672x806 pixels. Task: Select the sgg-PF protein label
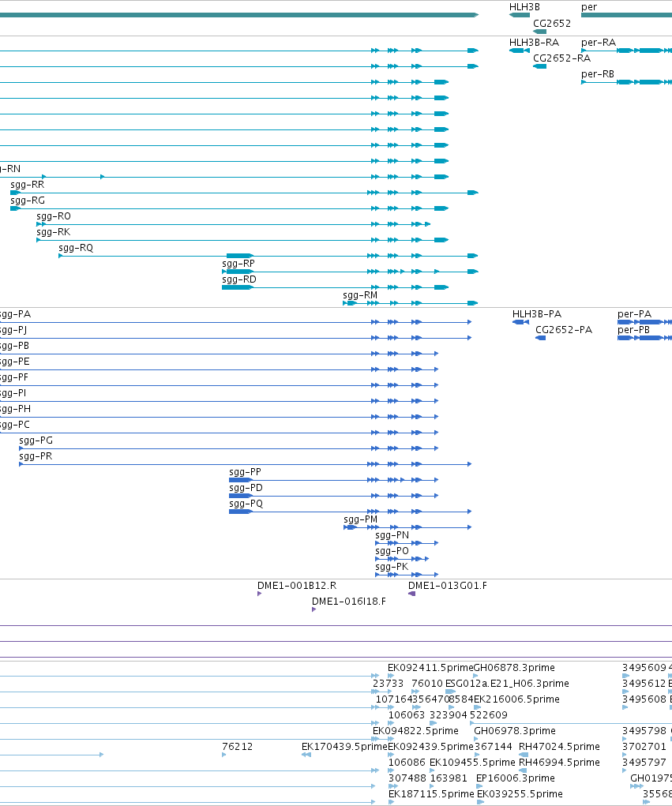click(x=14, y=378)
